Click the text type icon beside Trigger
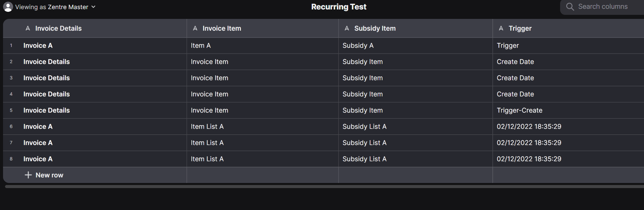 501,28
